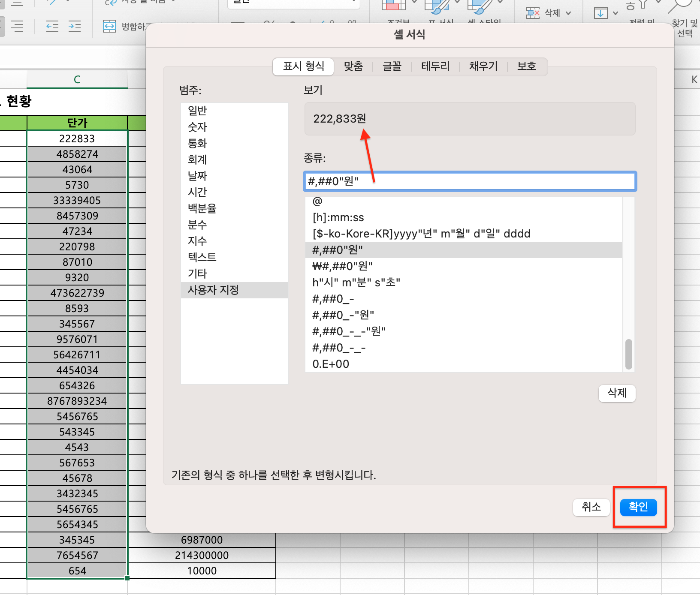Expand the conditional formatting dropdown arrow

(x=414, y=2)
